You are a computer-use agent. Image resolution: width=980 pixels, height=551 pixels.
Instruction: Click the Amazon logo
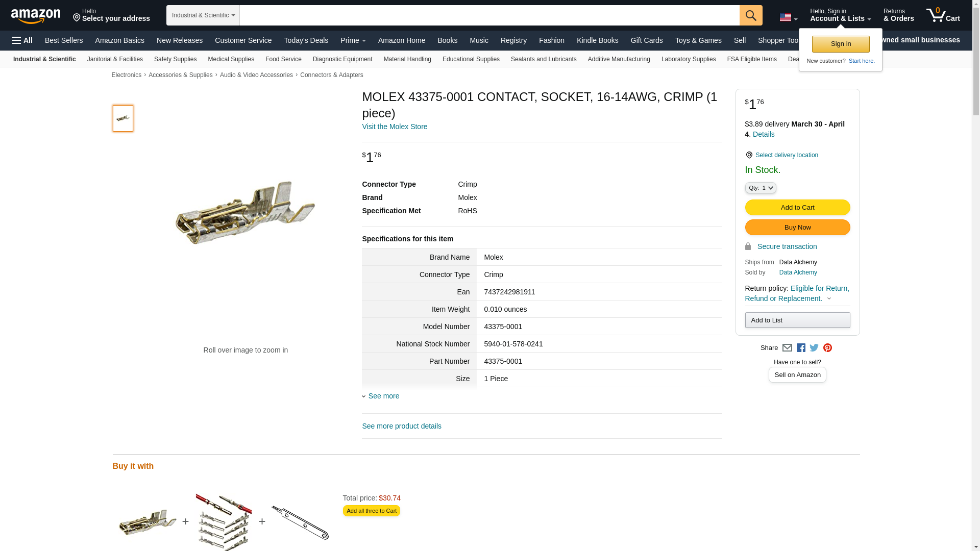[36, 16]
